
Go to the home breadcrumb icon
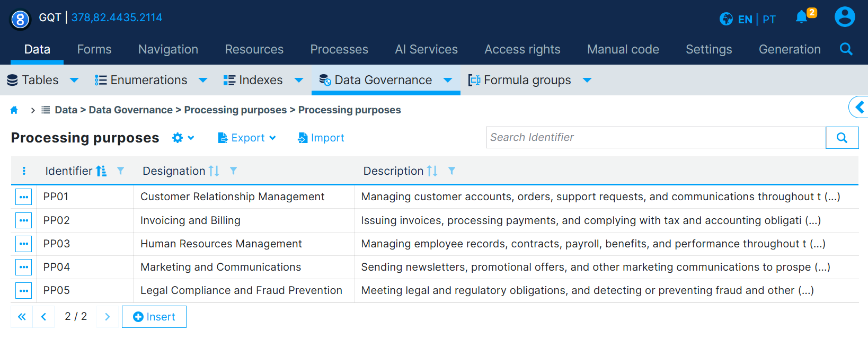[x=14, y=110]
